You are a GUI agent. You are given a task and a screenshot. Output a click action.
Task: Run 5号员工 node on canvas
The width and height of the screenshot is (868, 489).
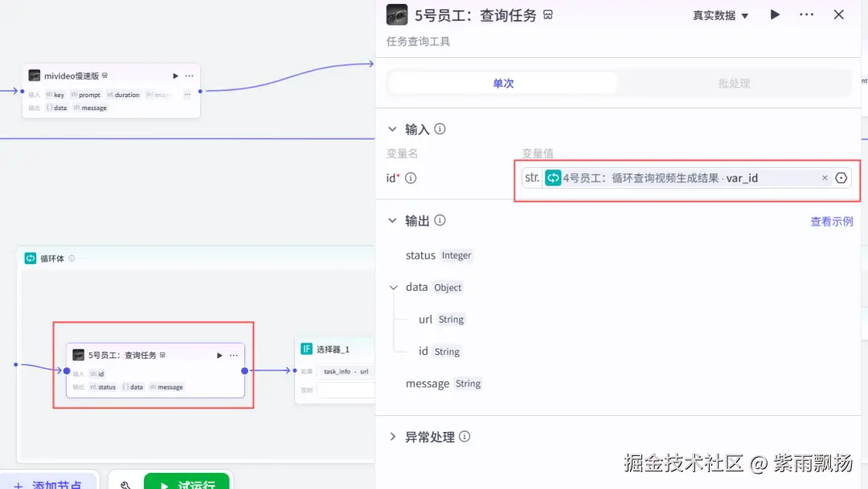219,355
